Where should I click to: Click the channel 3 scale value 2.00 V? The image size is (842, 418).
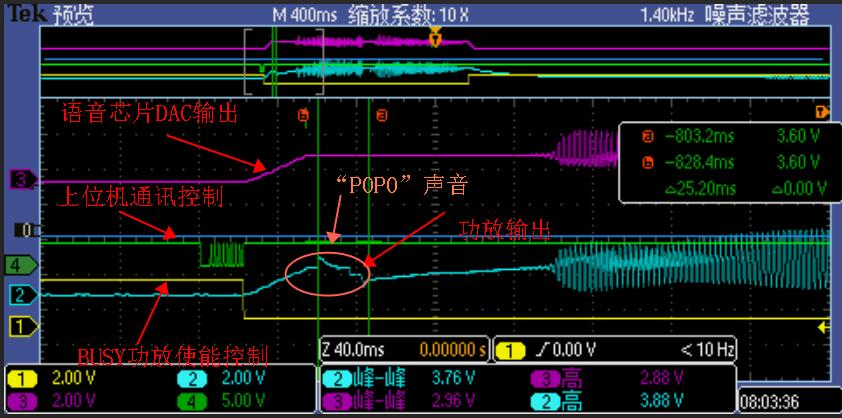pyautogui.click(x=72, y=400)
